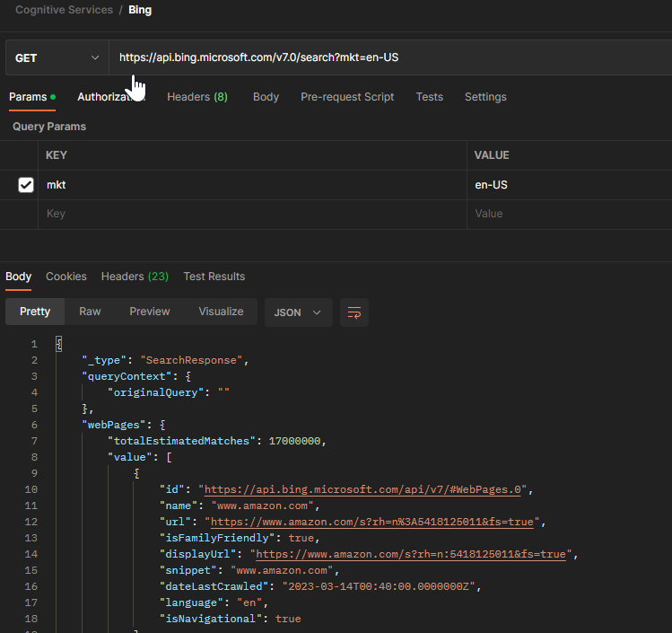Open the request Headers (8) tab
Image resolution: width=672 pixels, height=633 pixels.
(x=196, y=97)
